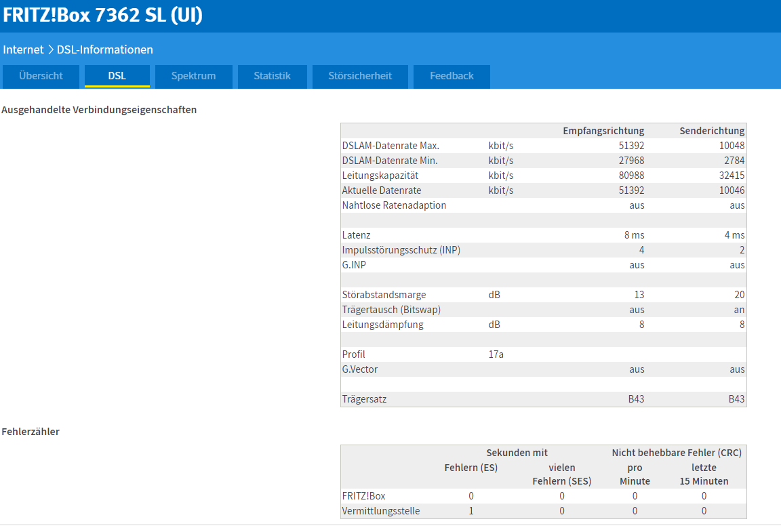Click the Störabstandsmarge label

(384, 295)
